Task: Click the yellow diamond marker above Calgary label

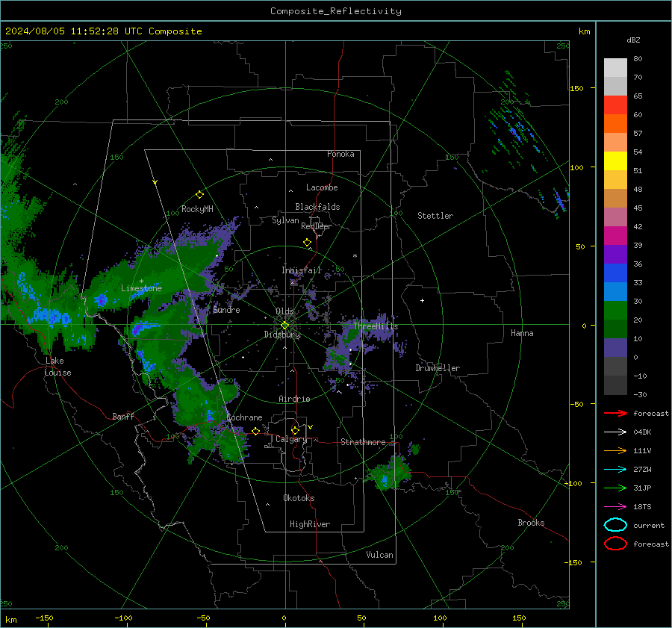Action: point(295,430)
